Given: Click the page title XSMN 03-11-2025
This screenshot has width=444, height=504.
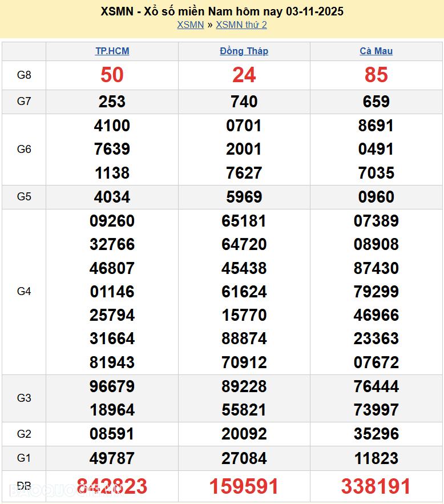Looking at the screenshot, I should (222, 11).
